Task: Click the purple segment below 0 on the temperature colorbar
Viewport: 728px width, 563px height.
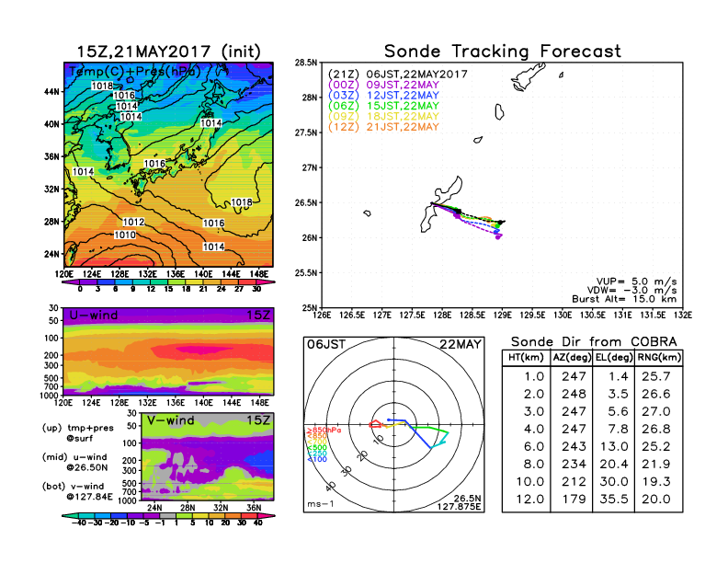Action: coord(71,282)
